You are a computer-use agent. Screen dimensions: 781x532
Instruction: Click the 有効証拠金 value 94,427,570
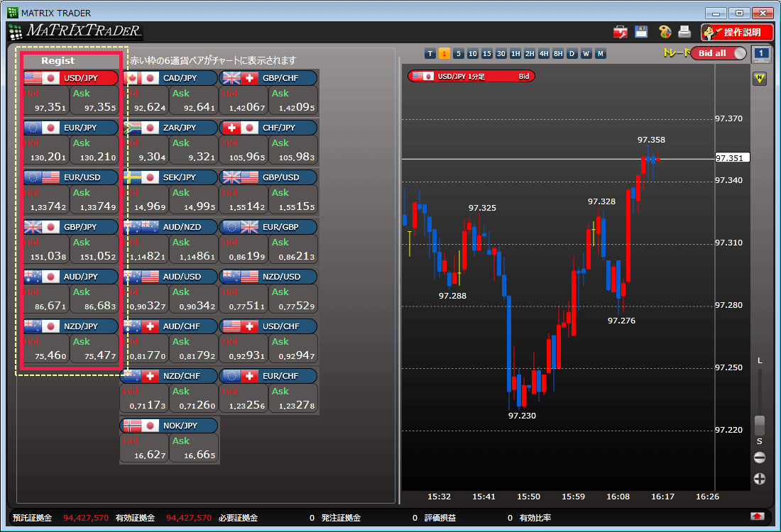coord(189,518)
